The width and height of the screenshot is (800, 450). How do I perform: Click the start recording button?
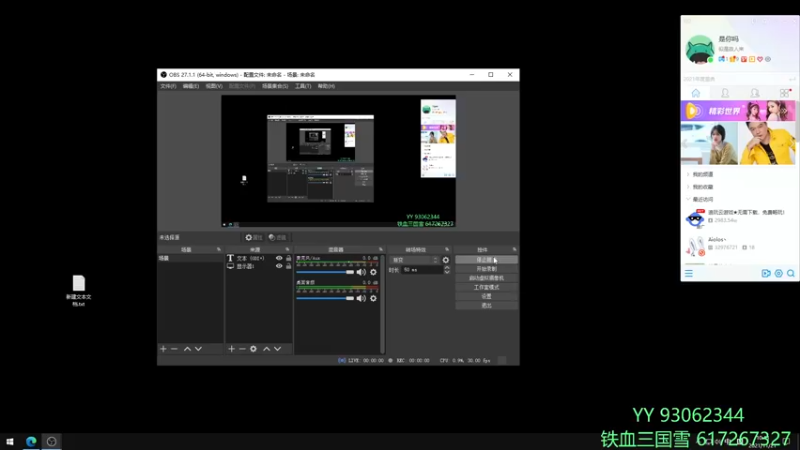coord(486,269)
